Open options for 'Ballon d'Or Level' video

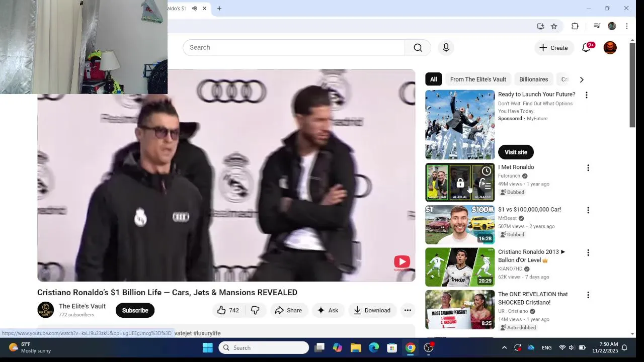588,252
